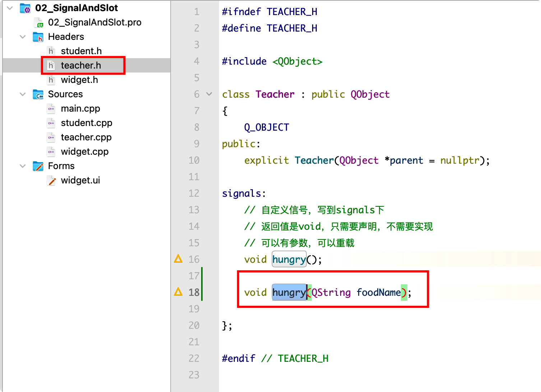Click line number 18 in the gutter
This screenshot has width=541, height=392.
pyautogui.click(x=194, y=292)
